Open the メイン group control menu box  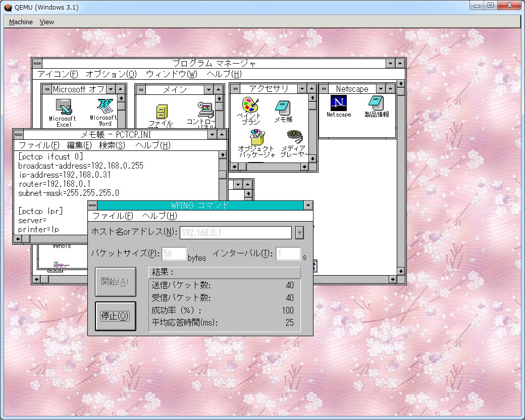(x=141, y=90)
